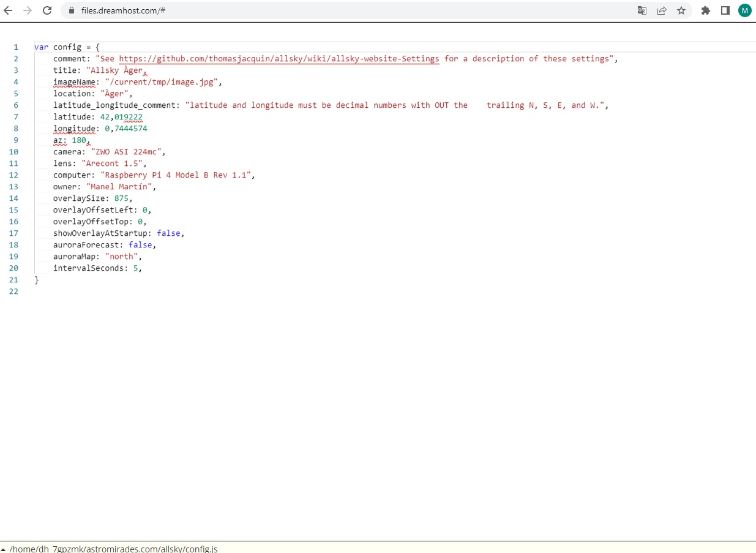Viewport: 756px width, 553px height.
Task: Click the closing brace on line 21
Action: click(37, 280)
